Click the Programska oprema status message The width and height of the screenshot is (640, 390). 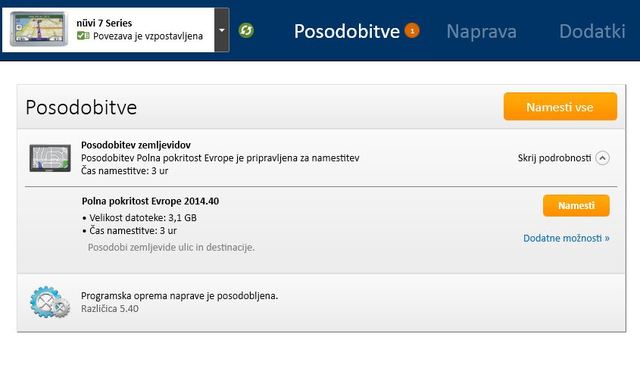tap(180, 296)
